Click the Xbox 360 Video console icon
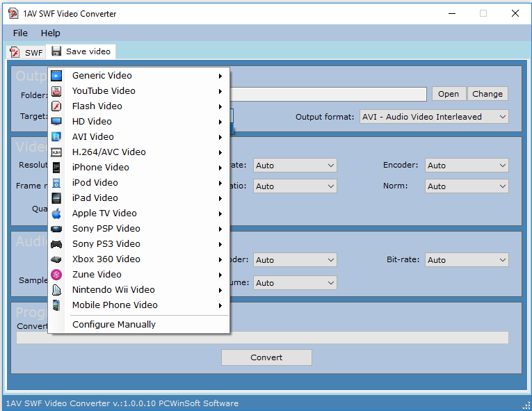 click(56, 259)
